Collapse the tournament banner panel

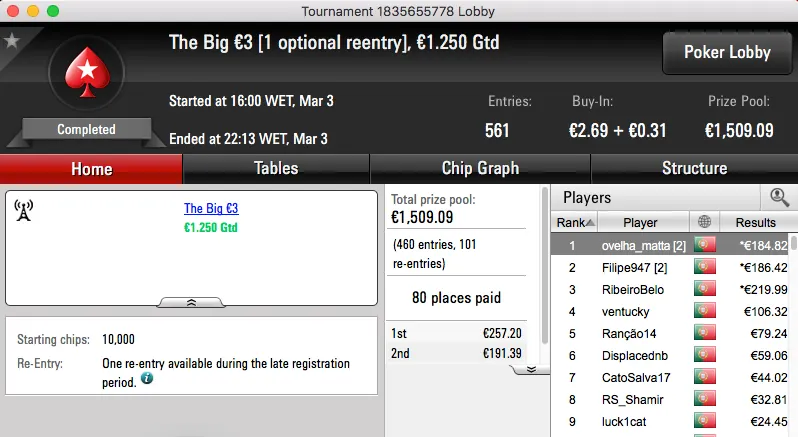[191, 301]
